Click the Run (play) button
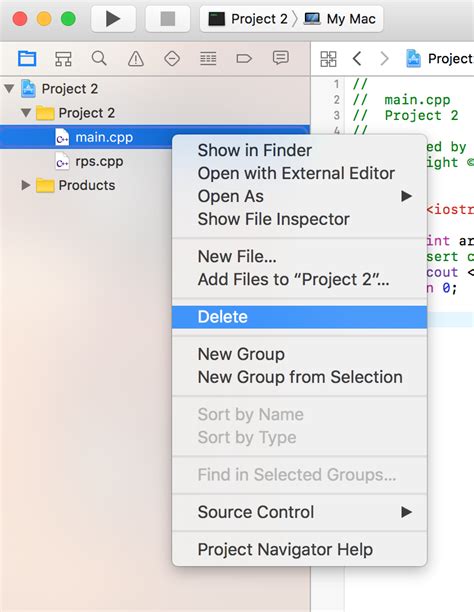Screen dimensions: 474x612 (113, 19)
